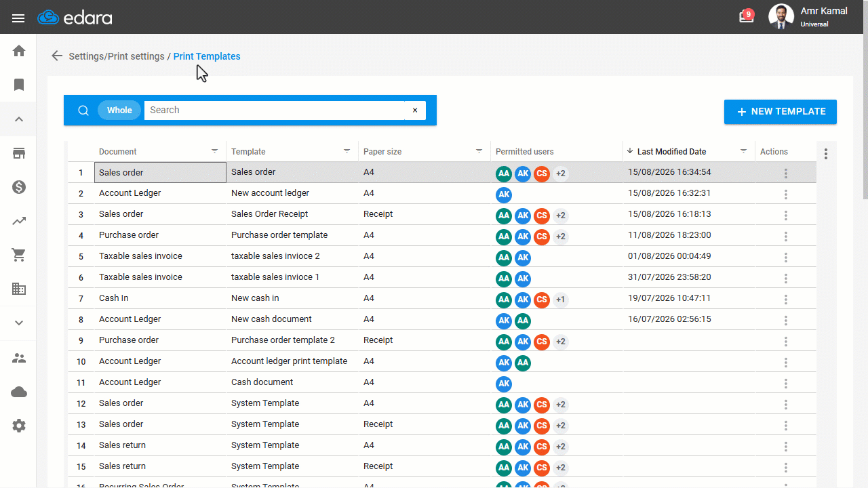
Task: Open the store sidebar icon
Action: [x=19, y=153]
